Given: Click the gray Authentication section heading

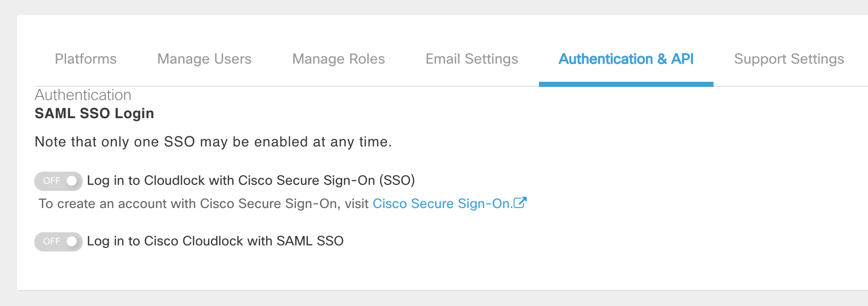Looking at the screenshot, I should (x=83, y=95).
